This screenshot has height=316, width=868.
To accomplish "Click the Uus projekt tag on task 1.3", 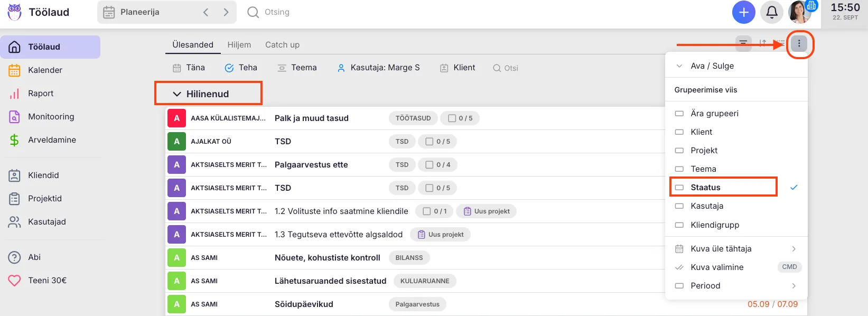I will tap(440, 235).
